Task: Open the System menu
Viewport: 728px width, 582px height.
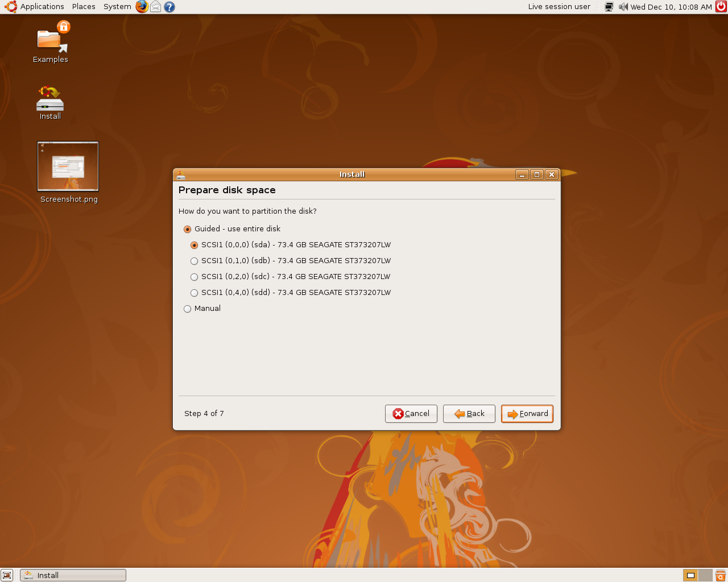Action: point(117,7)
